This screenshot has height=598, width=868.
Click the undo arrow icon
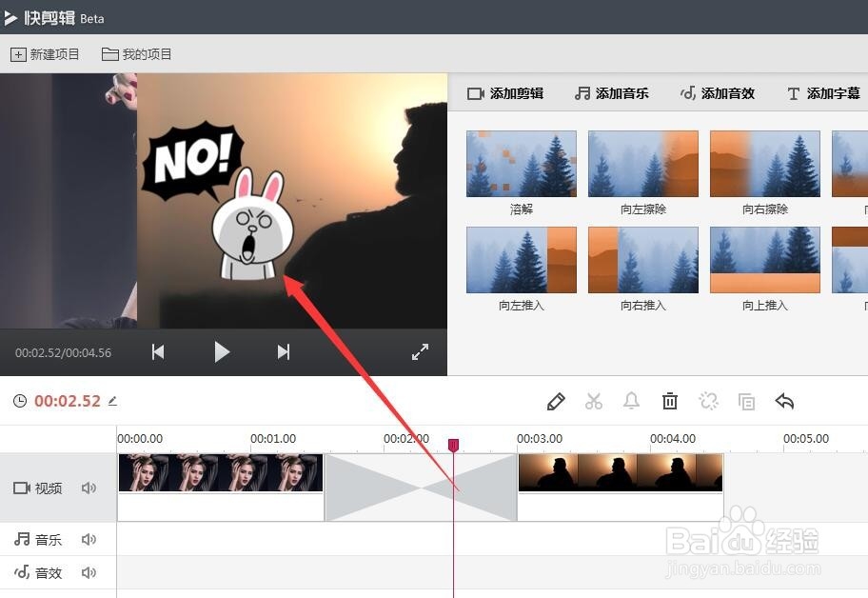(785, 402)
